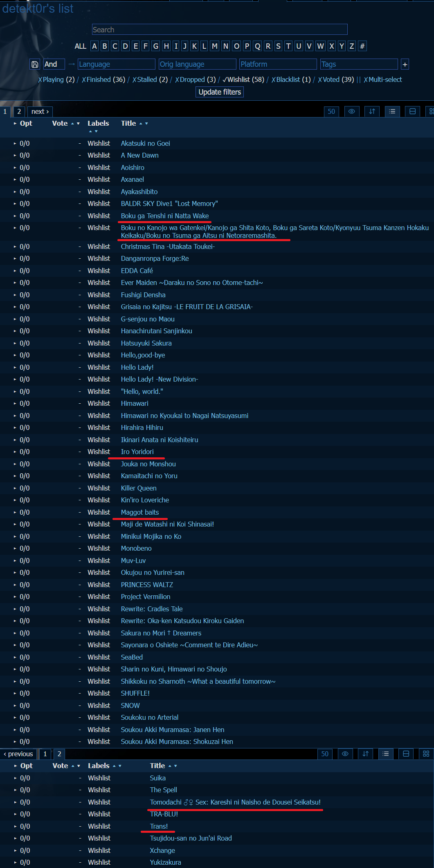
Task: Open eye icon in toolbar beside previous link
Action: pyautogui.click(x=345, y=754)
